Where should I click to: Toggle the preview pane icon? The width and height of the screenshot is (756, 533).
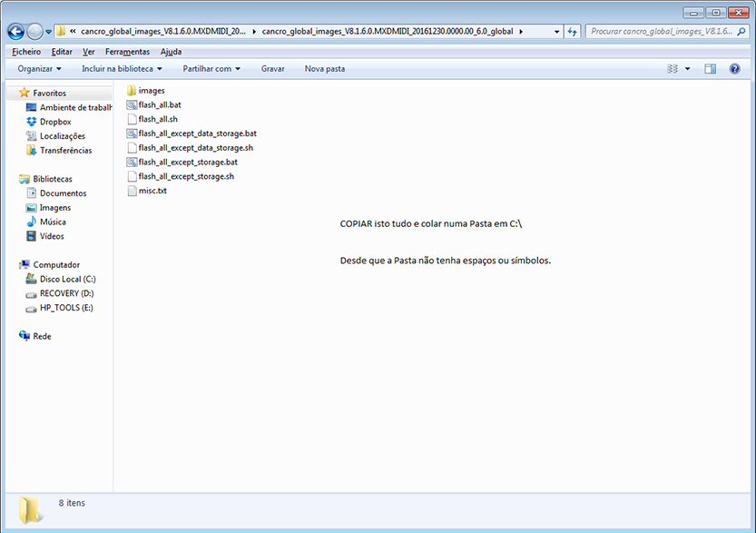pos(711,69)
